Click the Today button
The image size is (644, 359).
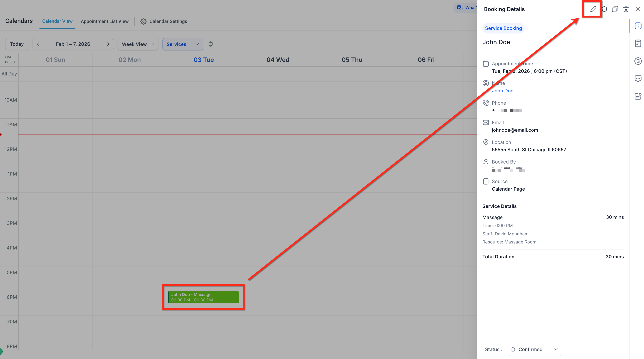(17, 44)
